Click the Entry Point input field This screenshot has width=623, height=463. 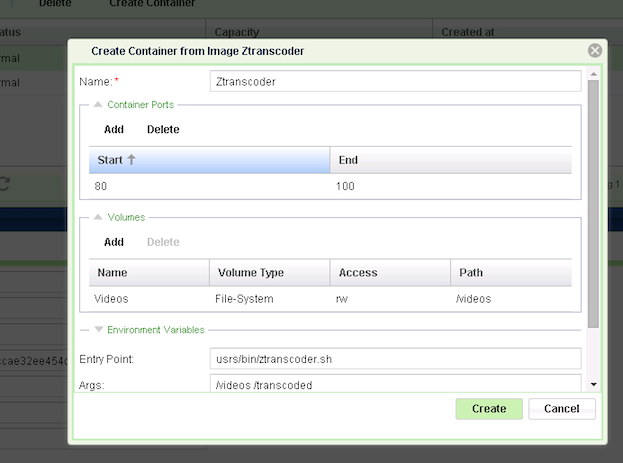point(395,359)
